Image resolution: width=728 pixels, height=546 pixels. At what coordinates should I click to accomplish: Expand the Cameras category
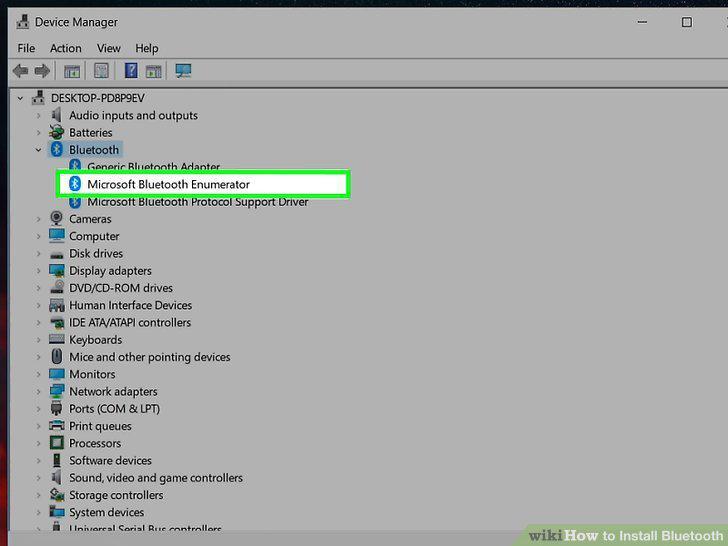pyautogui.click(x=39, y=219)
